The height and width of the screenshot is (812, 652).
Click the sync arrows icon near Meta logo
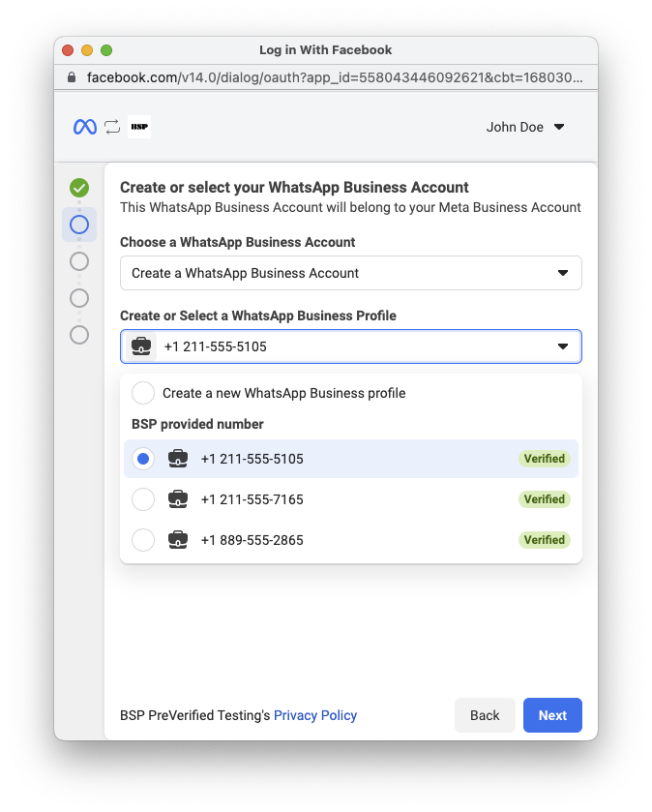112,127
